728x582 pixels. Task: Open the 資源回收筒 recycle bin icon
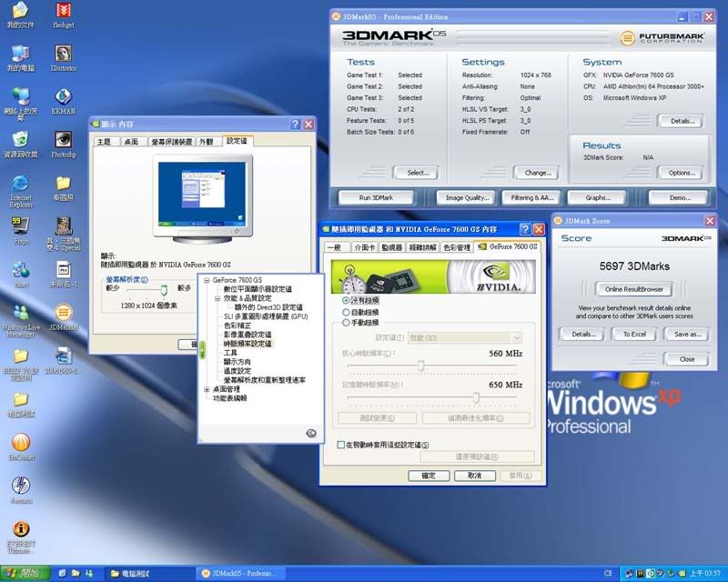pyautogui.click(x=20, y=145)
